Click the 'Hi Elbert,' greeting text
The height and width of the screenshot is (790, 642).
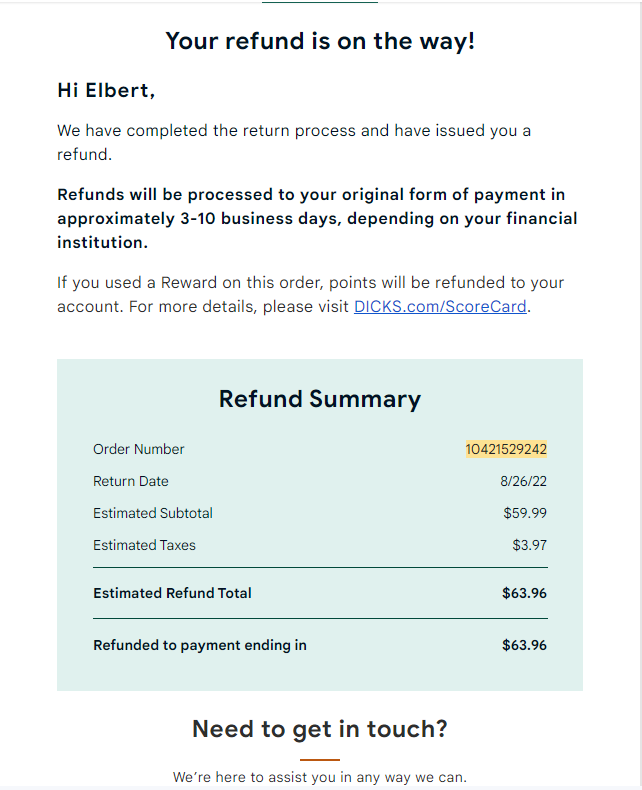(106, 91)
